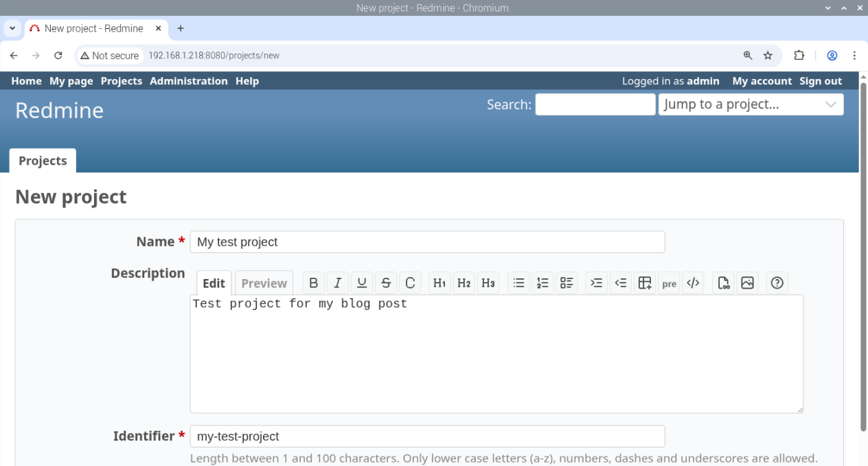Viewport: 868px width, 466px height.
Task: Select the italic formatting icon
Action: 337,282
